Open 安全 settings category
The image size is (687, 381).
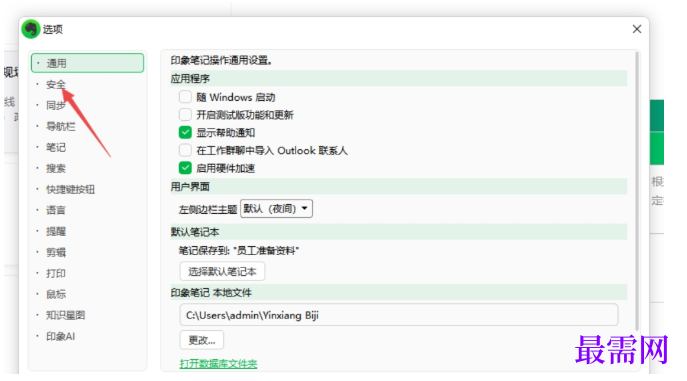(x=56, y=84)
